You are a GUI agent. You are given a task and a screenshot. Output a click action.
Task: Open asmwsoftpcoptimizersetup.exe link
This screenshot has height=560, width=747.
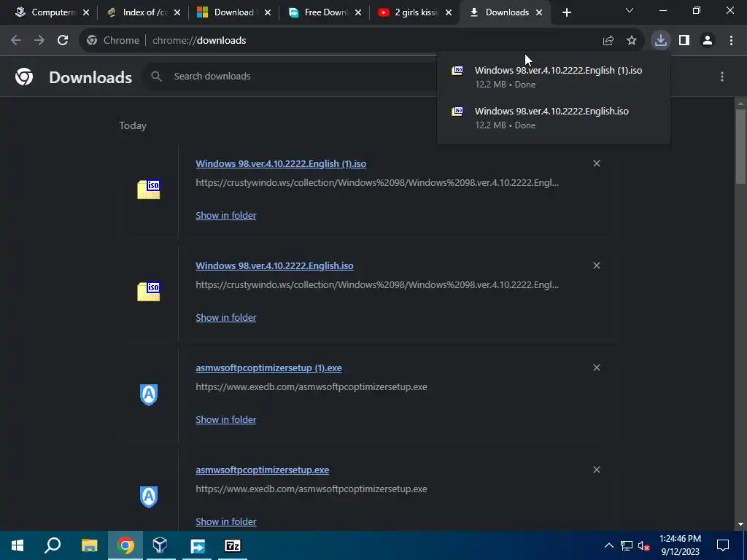click(x=263, y=470)
